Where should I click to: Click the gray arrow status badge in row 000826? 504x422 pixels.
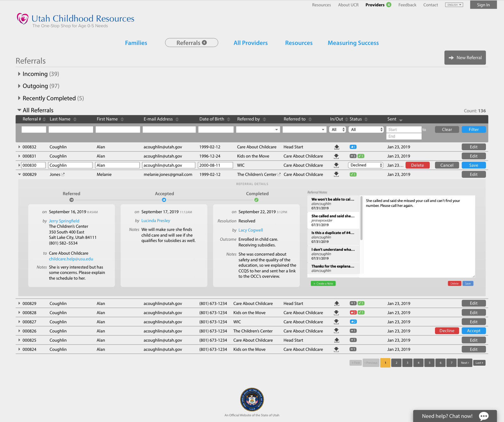(x=353, y=331)
